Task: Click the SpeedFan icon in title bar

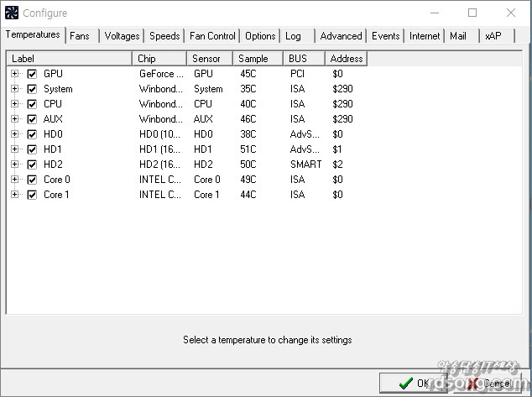Action: (x=12, y=13)
